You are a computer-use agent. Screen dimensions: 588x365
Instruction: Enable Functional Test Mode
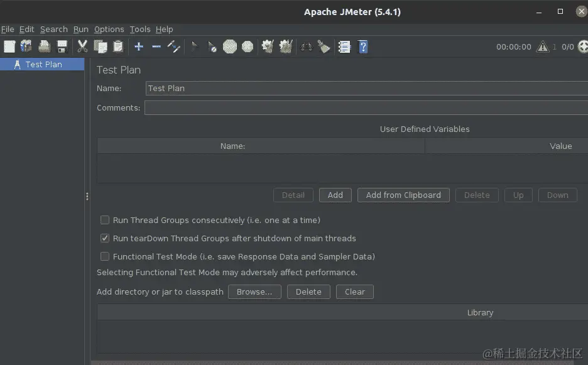[x=105, y=256]
